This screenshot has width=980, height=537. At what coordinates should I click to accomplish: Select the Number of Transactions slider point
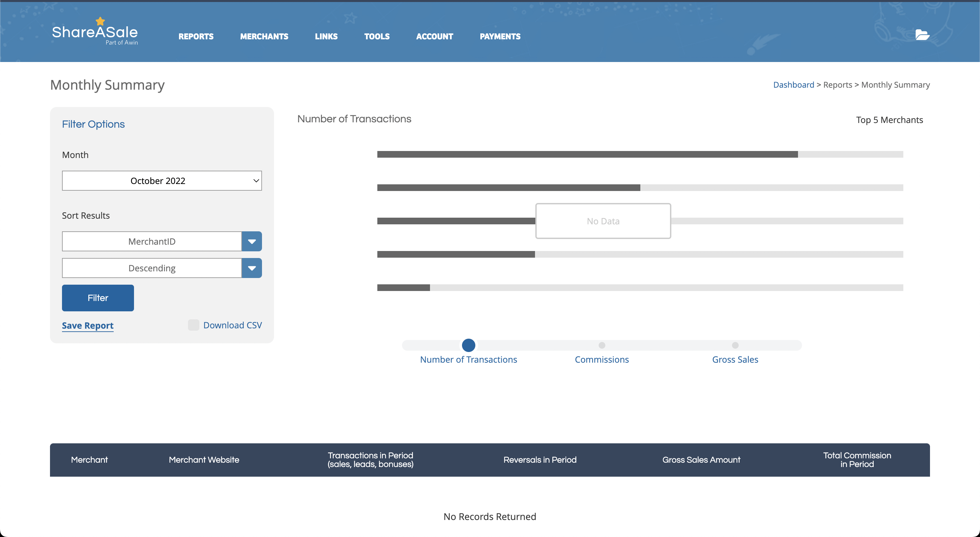tap(468, 345)
